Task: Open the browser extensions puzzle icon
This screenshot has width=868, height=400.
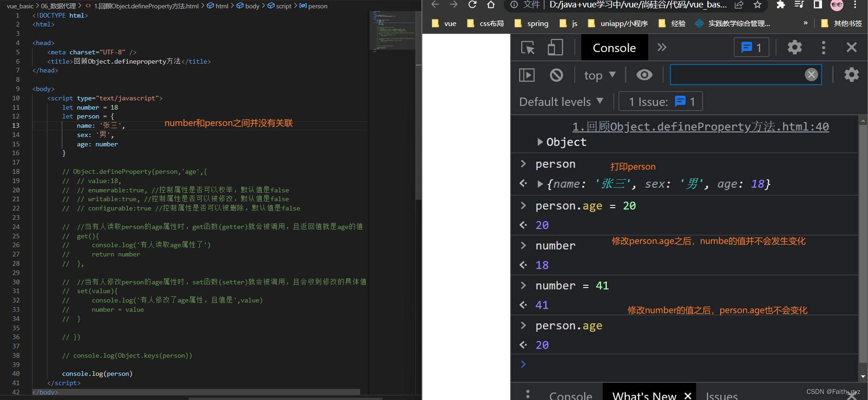Action: point(781,5)
